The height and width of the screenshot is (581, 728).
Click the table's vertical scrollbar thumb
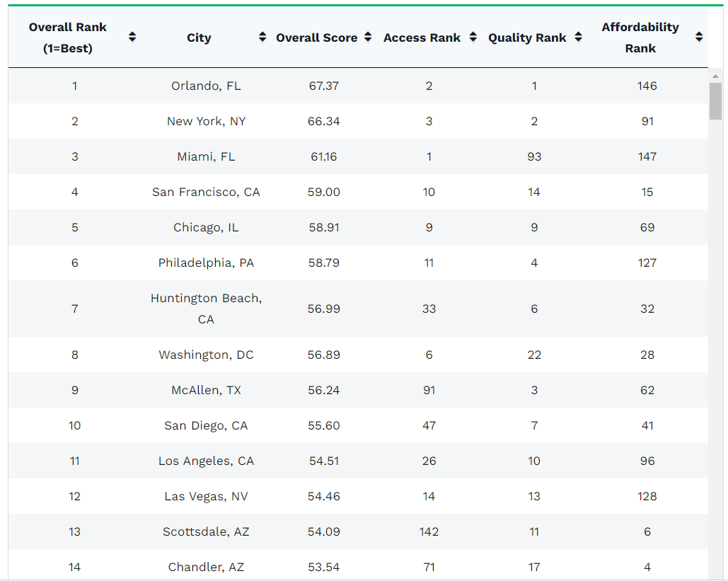tap(715, 101)
